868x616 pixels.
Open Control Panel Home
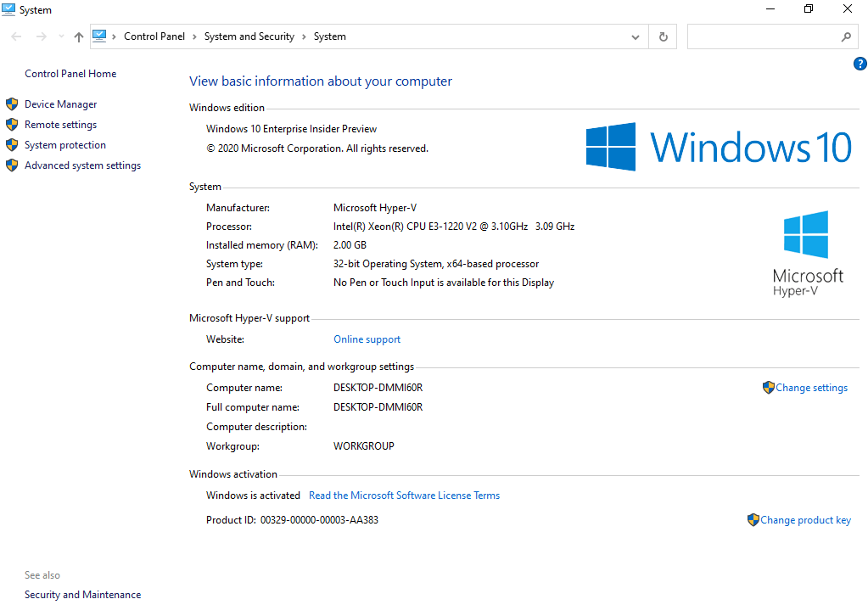pos(70,74)
